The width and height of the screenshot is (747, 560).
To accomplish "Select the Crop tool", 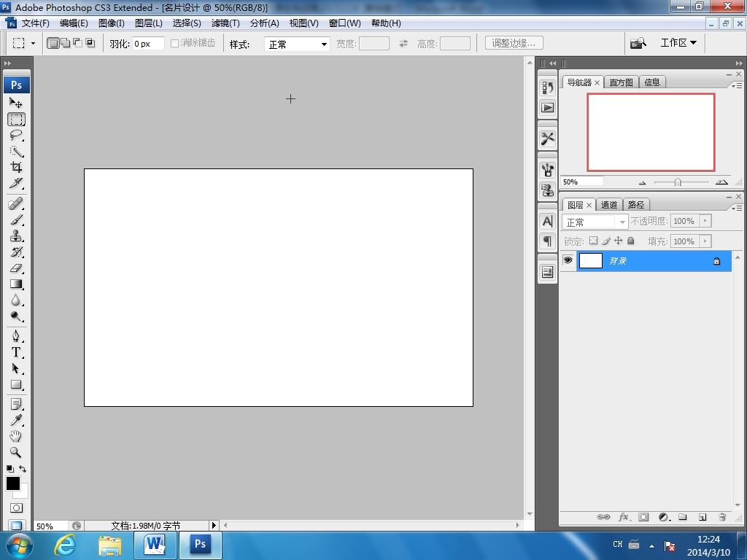I will pyautogui.click(x=16, y=167).
